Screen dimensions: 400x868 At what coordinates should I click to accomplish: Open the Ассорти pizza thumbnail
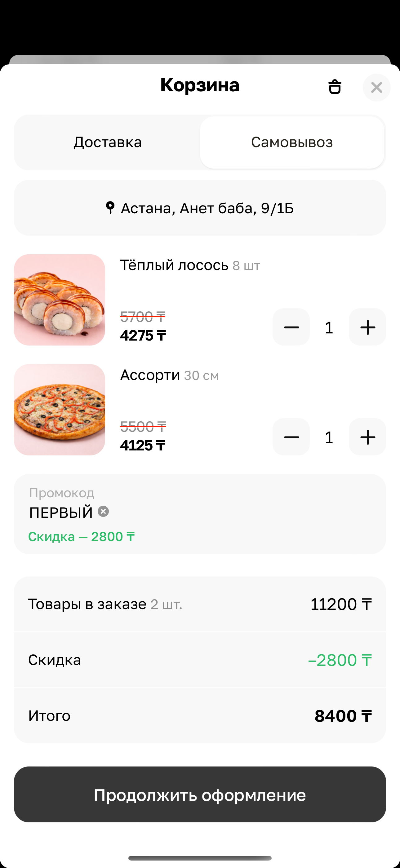pyautogui.click(x=60, y=410)
